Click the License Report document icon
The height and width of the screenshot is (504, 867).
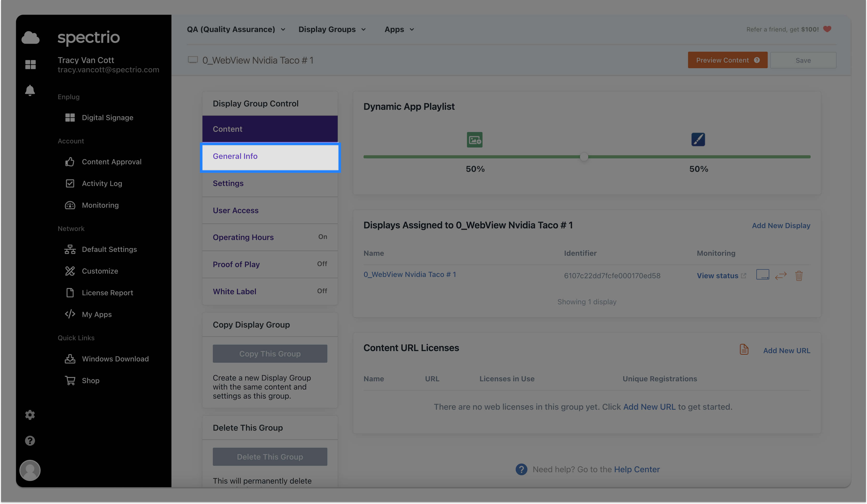[70, 293]
